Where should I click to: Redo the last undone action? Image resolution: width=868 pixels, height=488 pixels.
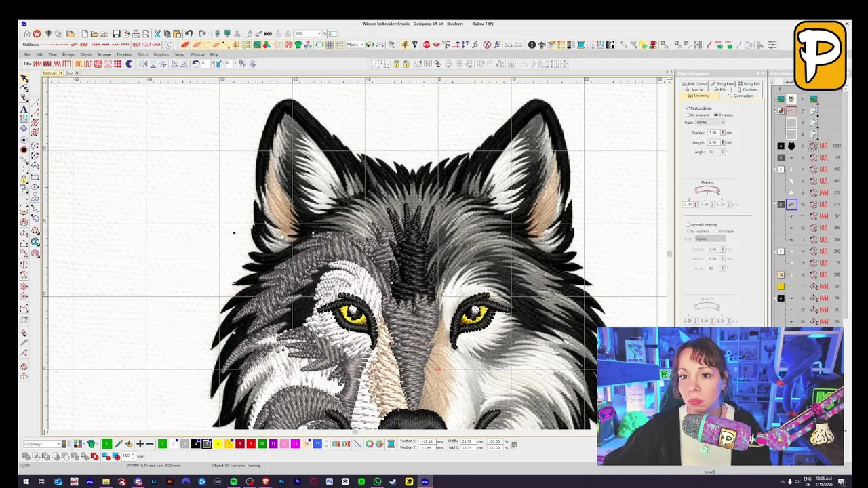click(x=202, y=33)
